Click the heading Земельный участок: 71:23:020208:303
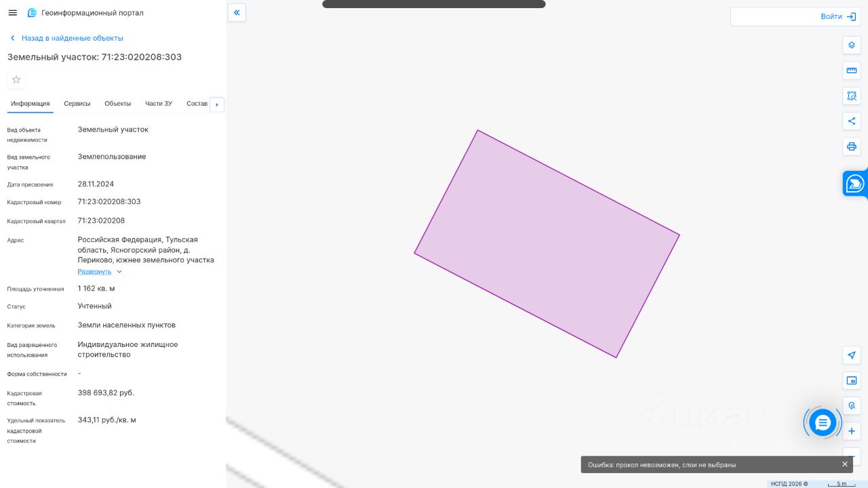 (94, 57)
